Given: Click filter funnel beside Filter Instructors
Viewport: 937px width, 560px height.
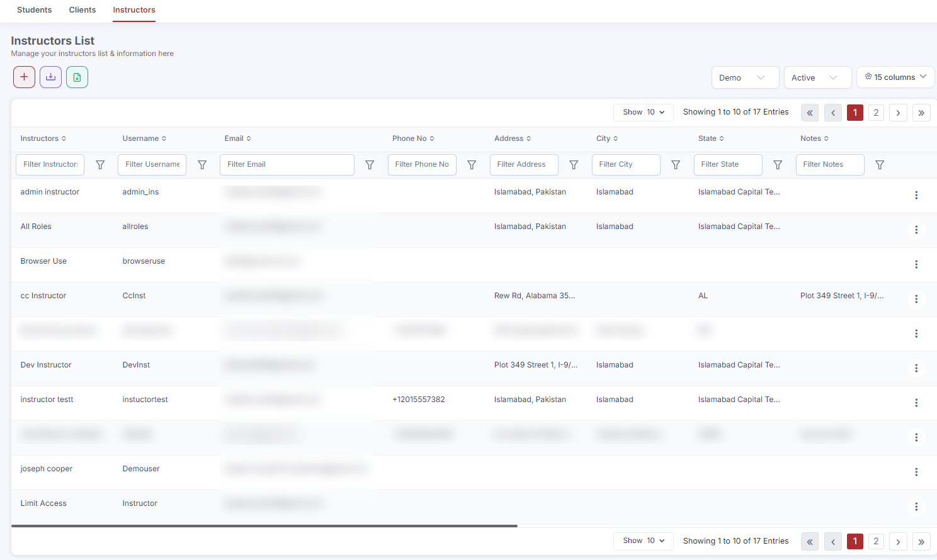Looking at the screenshot, I should coord(100,165).
